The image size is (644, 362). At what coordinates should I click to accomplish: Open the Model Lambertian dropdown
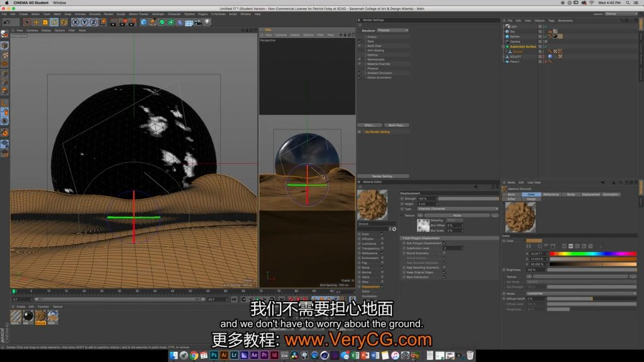coord(581,293)
